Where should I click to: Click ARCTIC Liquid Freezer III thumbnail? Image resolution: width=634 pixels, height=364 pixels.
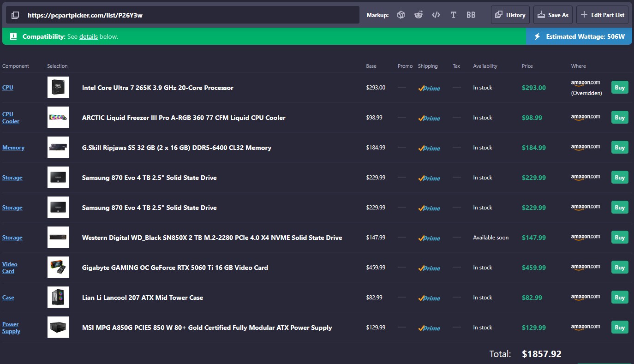58,117
